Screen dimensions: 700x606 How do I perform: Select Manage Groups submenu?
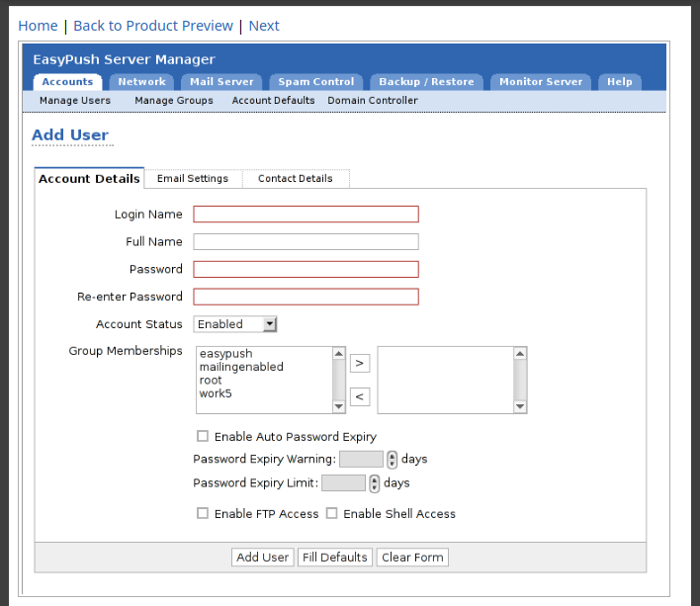[174, 101]
